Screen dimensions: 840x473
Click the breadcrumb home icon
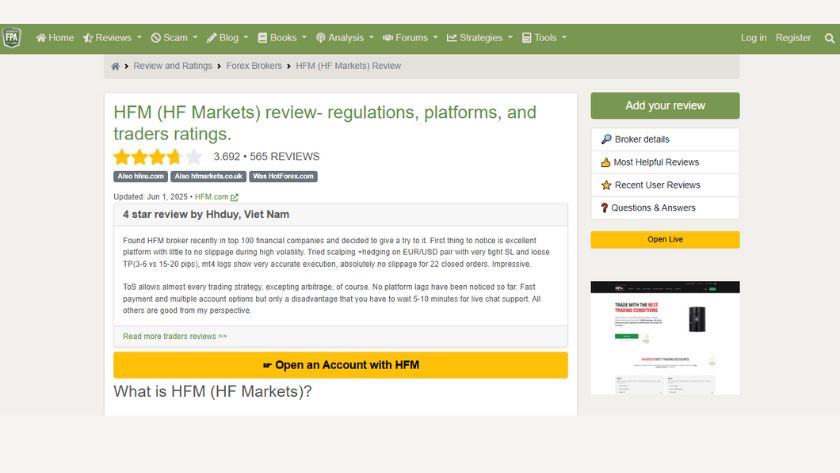tap(115, 66)
